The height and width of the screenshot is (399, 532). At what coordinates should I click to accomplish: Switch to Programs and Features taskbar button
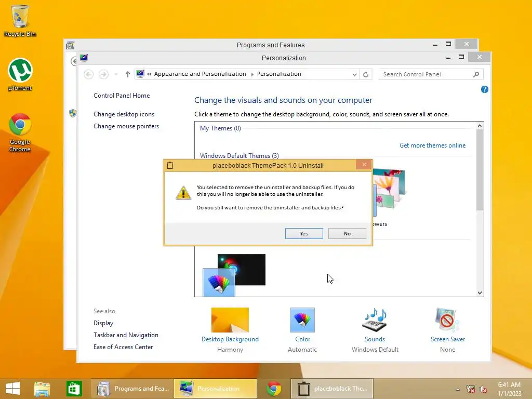tap(132, 389)
